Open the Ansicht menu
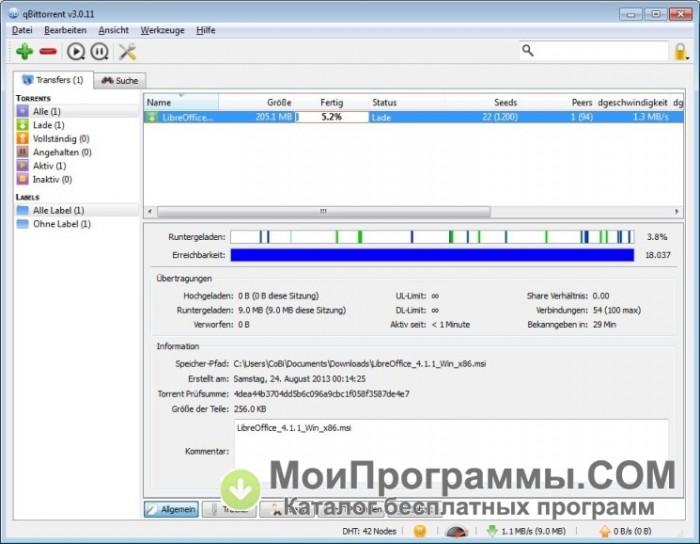 [x=113, y=30]
